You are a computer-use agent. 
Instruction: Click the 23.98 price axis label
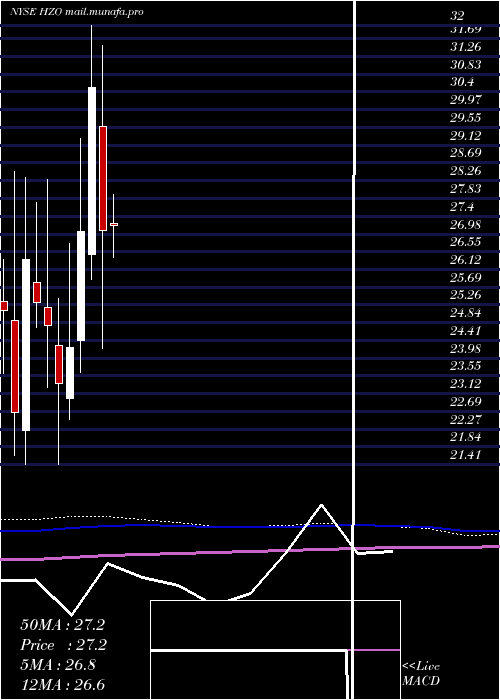pyautogui.click(x=466, y=348)
